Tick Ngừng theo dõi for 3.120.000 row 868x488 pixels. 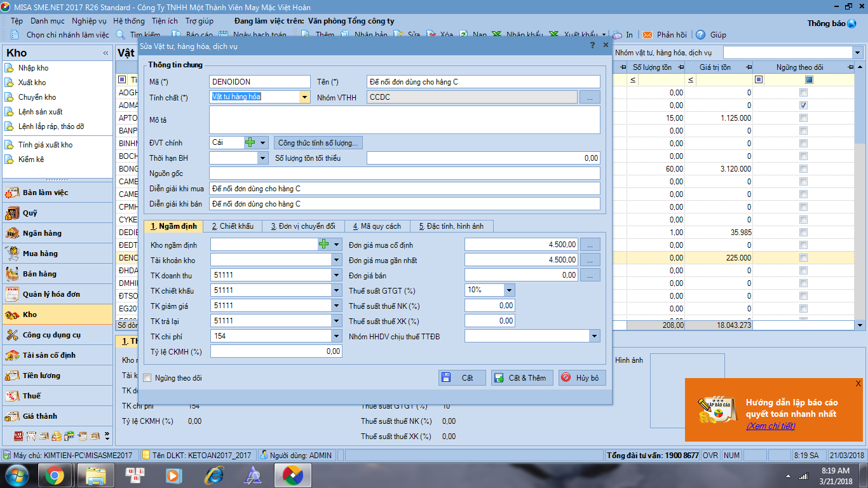click(803, 168)
